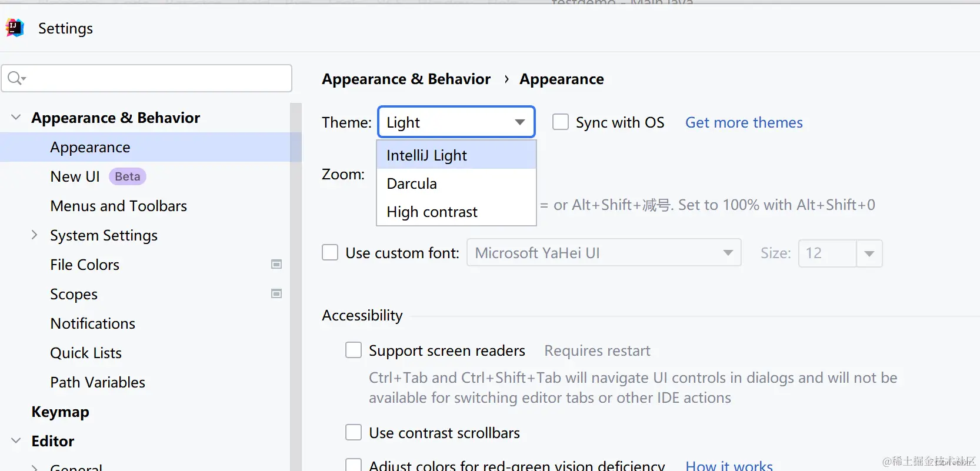980x471 pixels.
Task: Pick IntelliJ Light theme entry
Action: [426, 155]
